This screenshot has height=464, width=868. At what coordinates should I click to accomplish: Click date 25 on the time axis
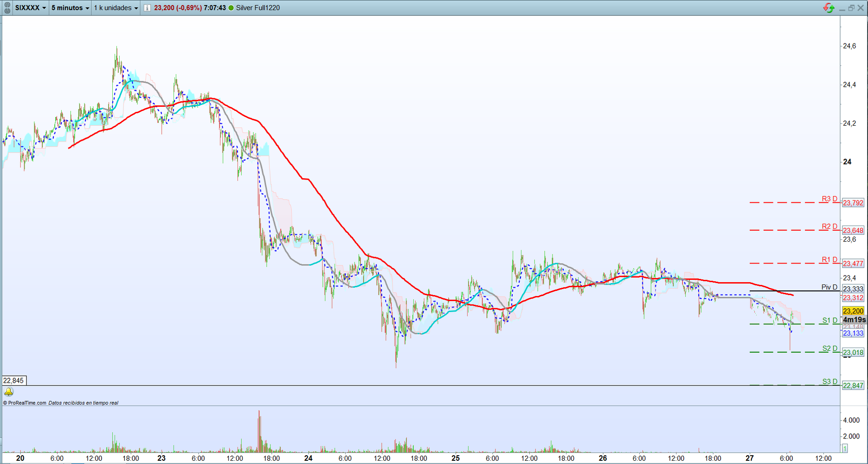(456, 458)
